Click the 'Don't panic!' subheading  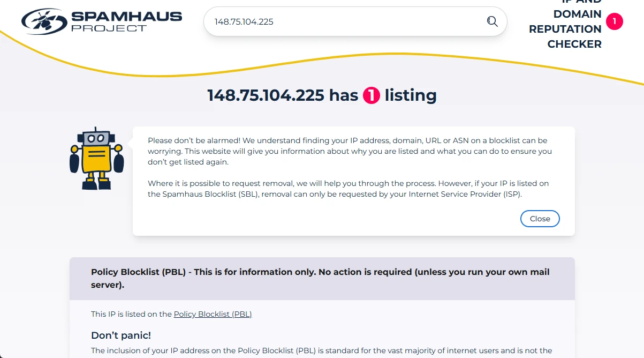(x=121, y=335)
